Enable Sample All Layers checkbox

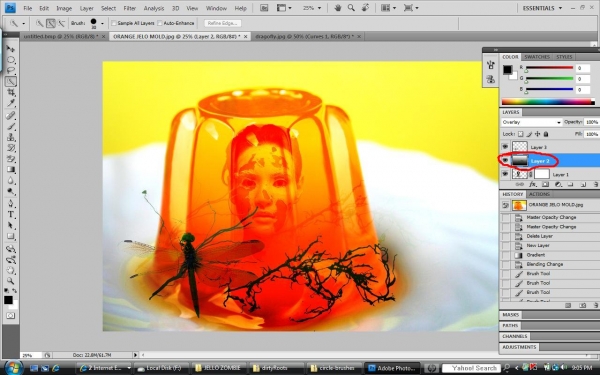(x=114, y=23)
